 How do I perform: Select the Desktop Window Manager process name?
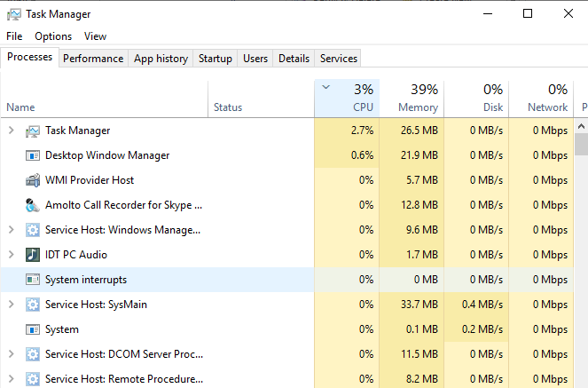(x=107, y=155)
